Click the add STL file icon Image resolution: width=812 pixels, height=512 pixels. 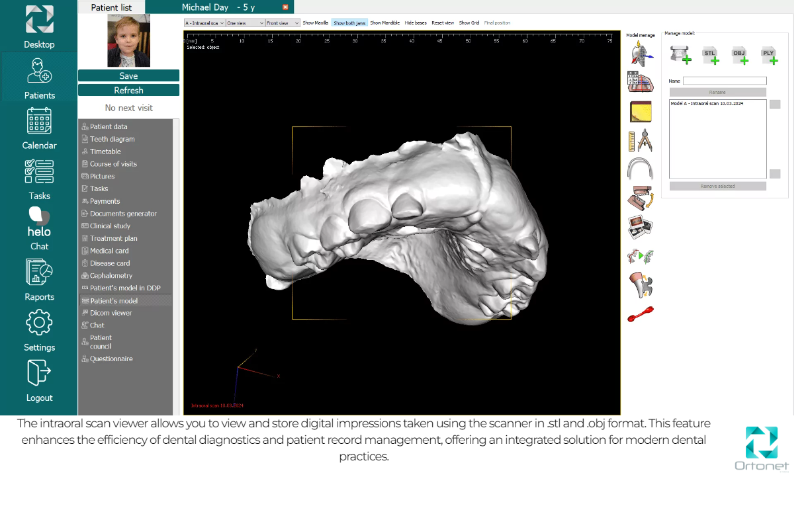click(710, 56)
